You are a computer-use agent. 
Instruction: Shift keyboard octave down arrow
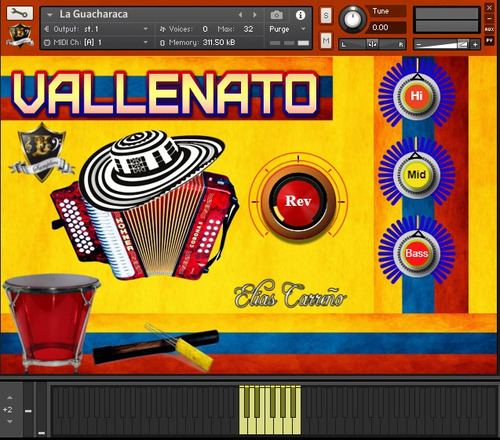click(10, 421)
